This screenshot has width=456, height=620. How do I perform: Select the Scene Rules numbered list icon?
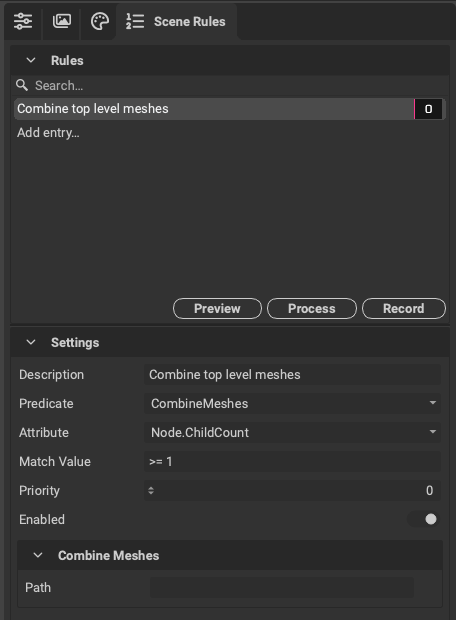pos(135,21)
